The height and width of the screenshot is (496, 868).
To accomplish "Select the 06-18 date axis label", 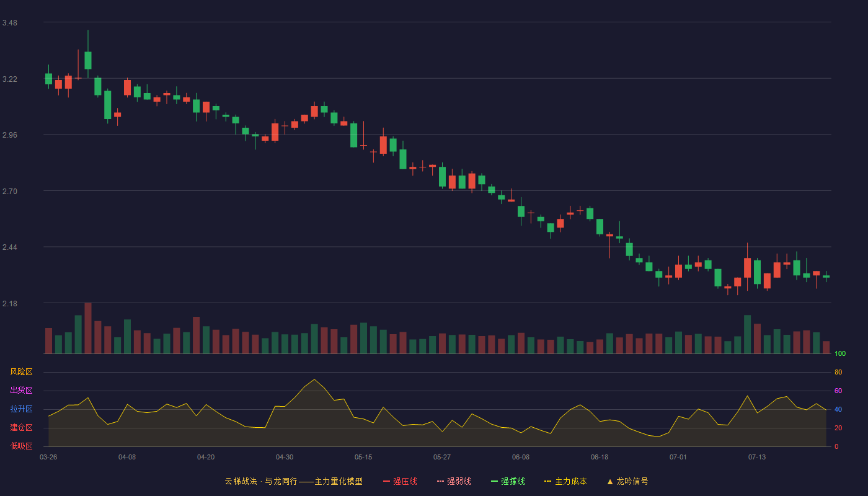I will coord(600,457).
